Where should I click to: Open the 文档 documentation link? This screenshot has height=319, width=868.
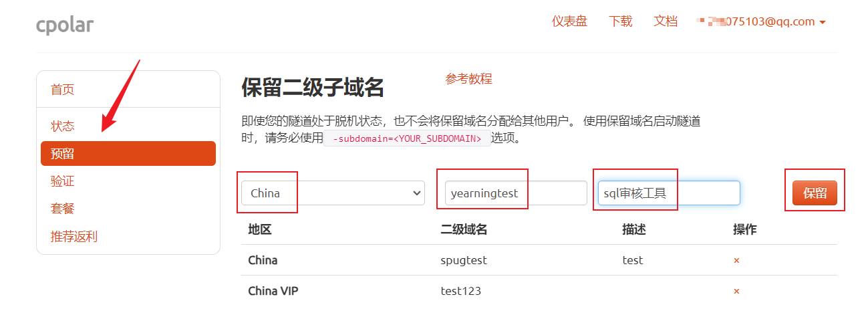pyautogui.click(x=666, y=21)
